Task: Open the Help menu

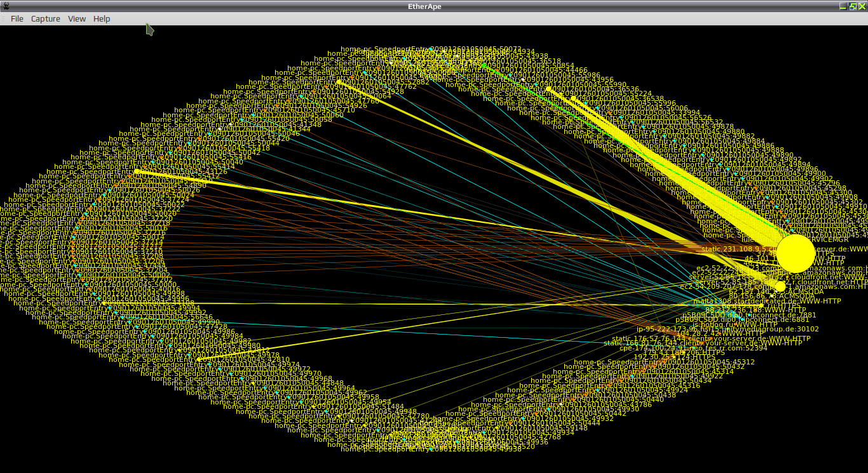Action: click(102, 18)
